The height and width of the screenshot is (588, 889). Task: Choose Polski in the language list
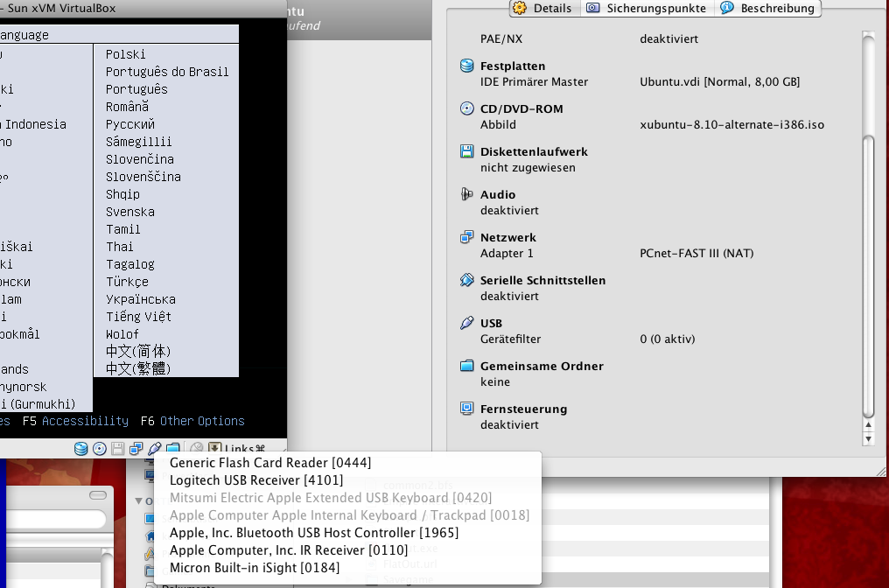click(126, 54)
